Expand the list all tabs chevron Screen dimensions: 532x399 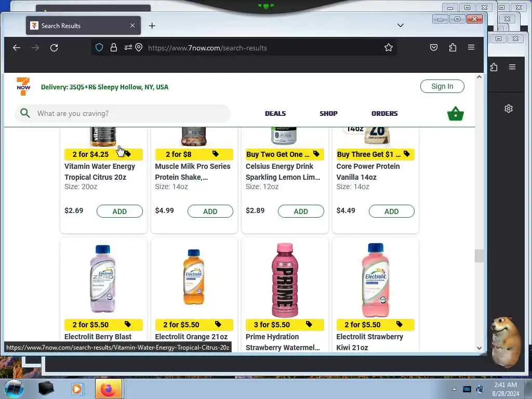[401, 25]
